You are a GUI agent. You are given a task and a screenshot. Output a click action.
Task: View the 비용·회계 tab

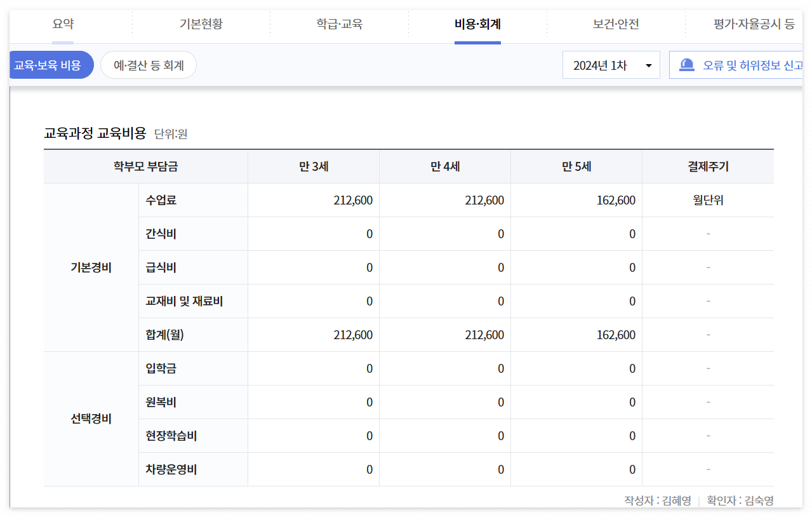click(x=477, y=23)
